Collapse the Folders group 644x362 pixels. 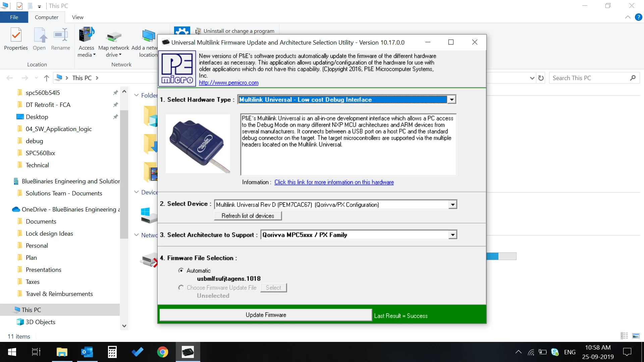(x=137, y=95)
